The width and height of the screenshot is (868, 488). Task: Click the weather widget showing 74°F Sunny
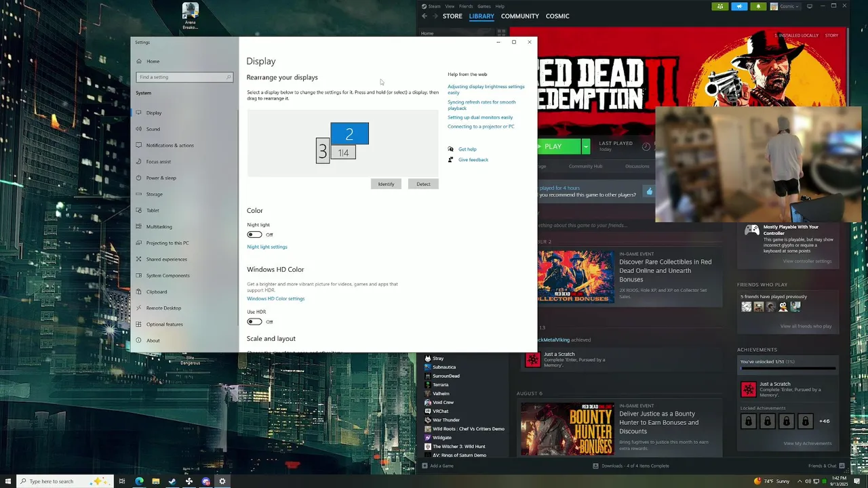tap(772, 481)
